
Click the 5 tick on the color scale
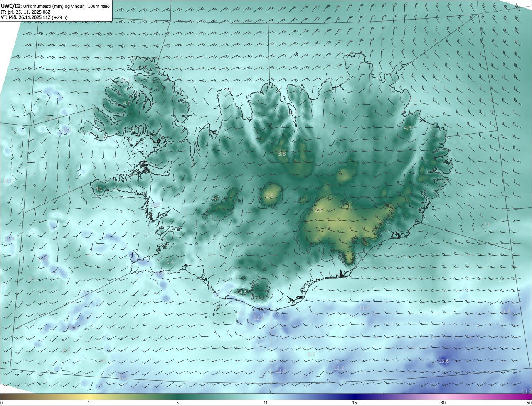(x=177, y=403)
